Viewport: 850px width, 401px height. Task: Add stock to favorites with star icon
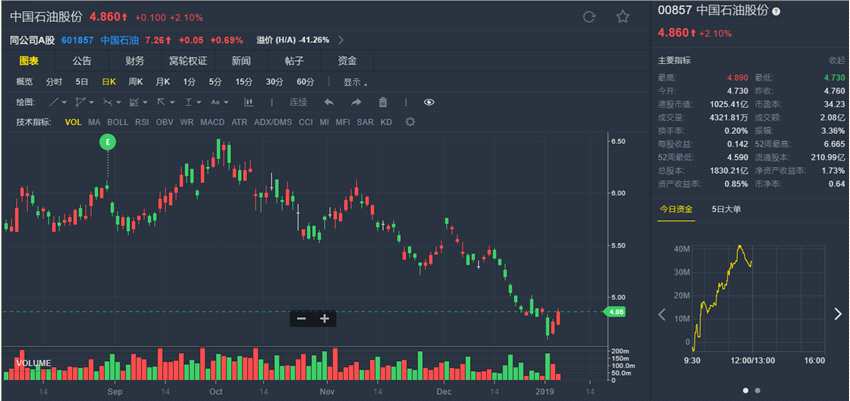[x=623, y=17]
